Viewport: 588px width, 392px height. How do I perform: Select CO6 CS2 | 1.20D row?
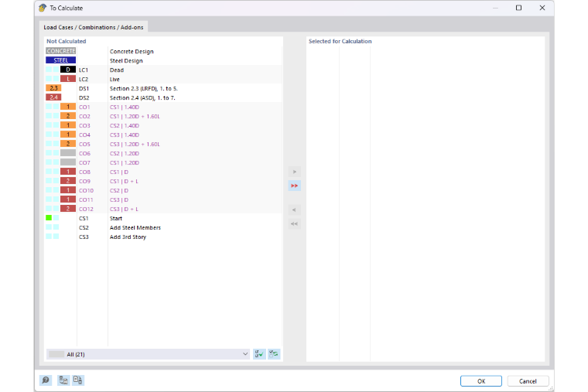pos(163,153)
